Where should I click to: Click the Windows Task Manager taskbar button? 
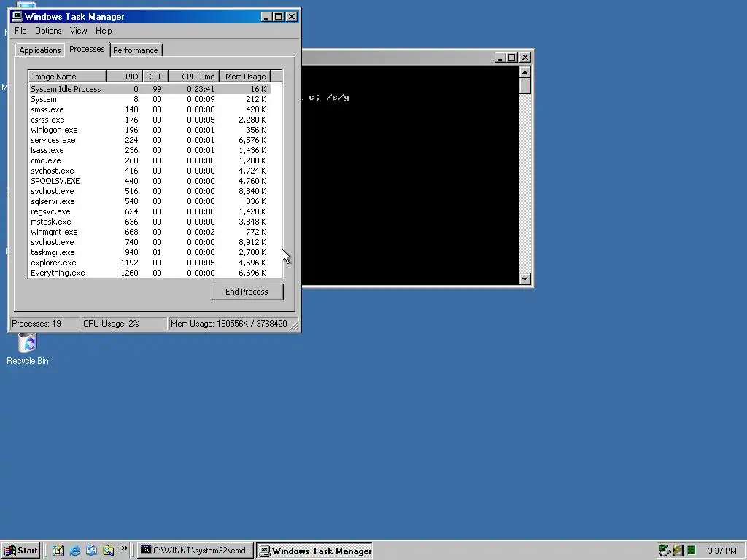coord(315,551)
